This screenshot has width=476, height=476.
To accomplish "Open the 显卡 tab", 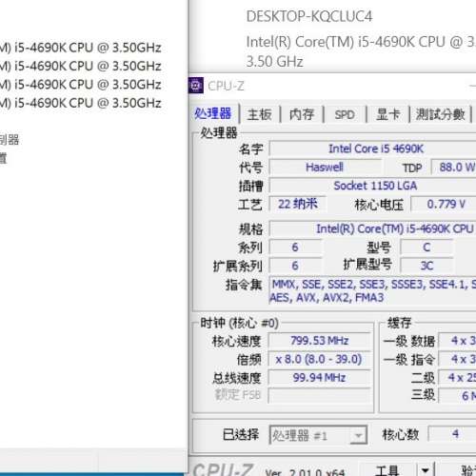I will point(387,114).
